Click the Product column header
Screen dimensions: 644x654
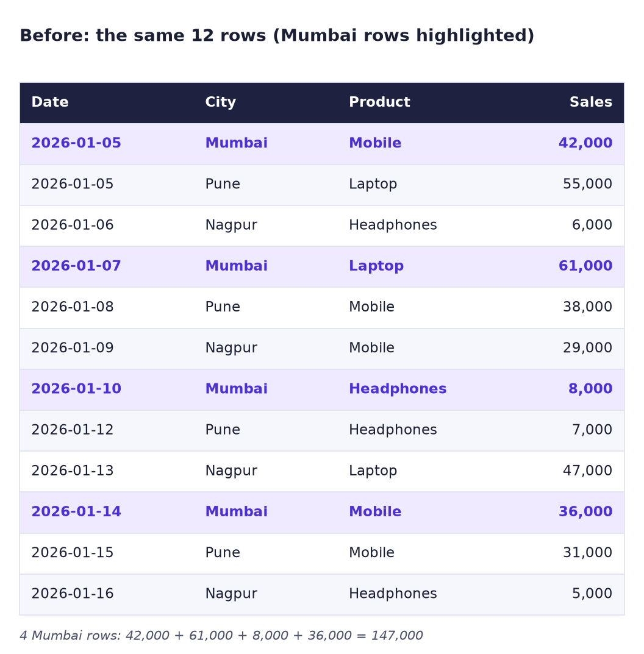point(379,102)
